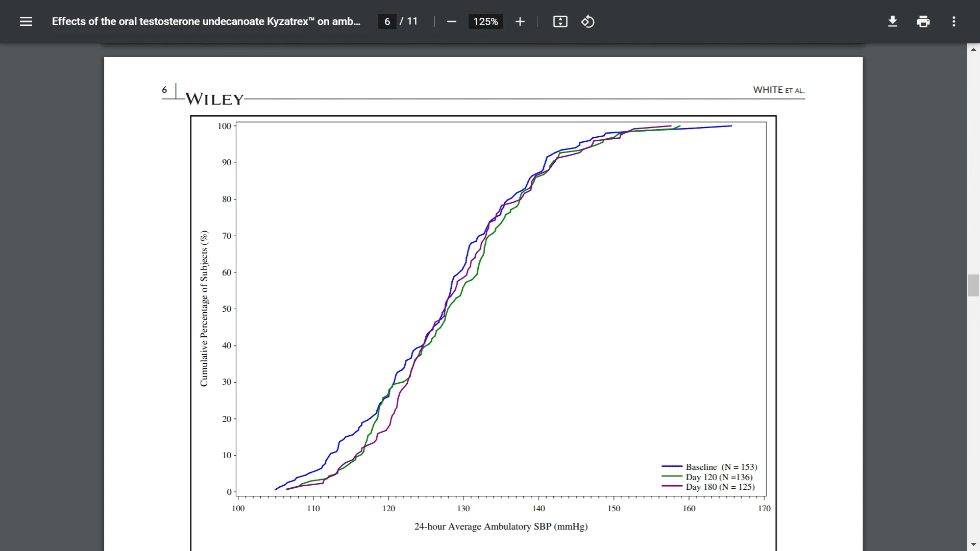
Task: Click the WILEY header text
Action: [x=214, y=99]
